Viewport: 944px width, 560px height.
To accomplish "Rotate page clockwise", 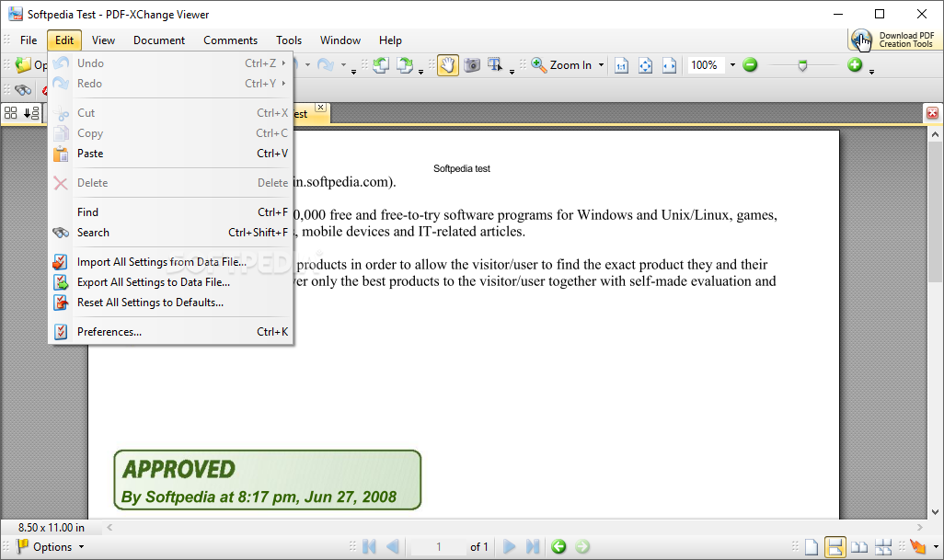I will point(405,65).
